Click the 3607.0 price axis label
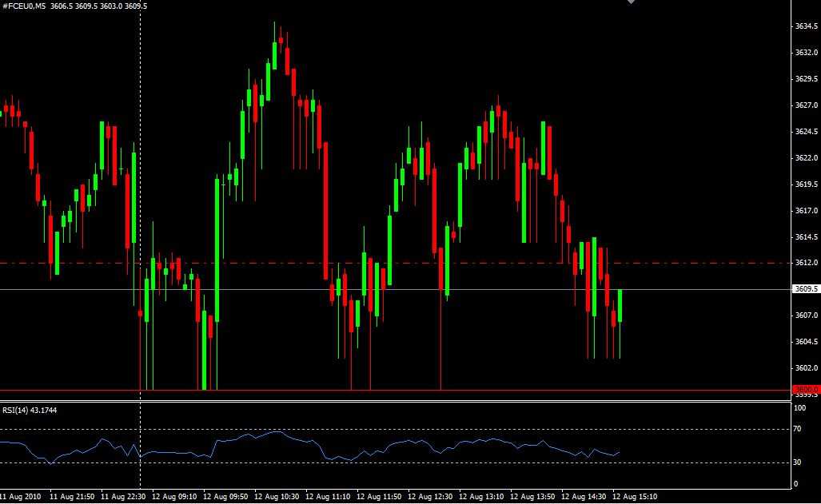 [x=807, y=315]
